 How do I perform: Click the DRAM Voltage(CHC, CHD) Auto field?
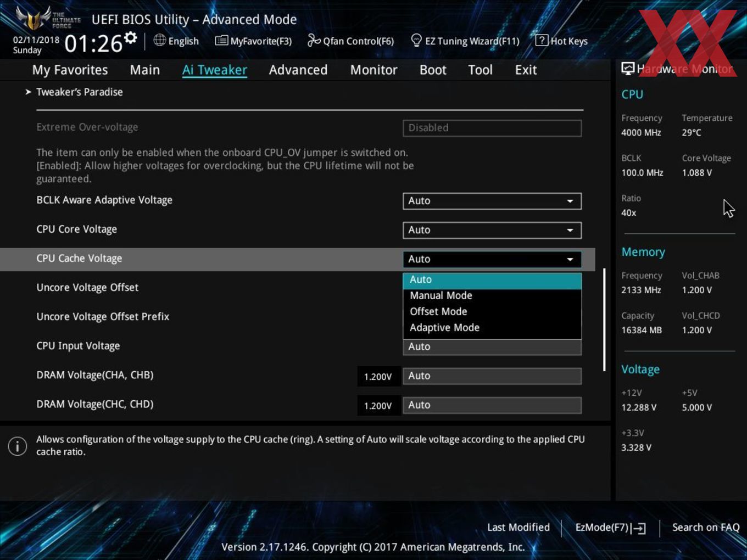(492, 405)
